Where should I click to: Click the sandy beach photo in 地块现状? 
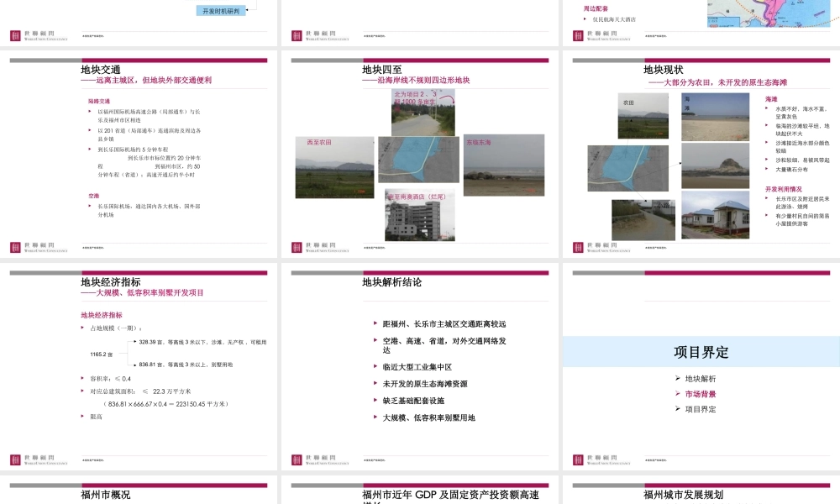point(715,117)
